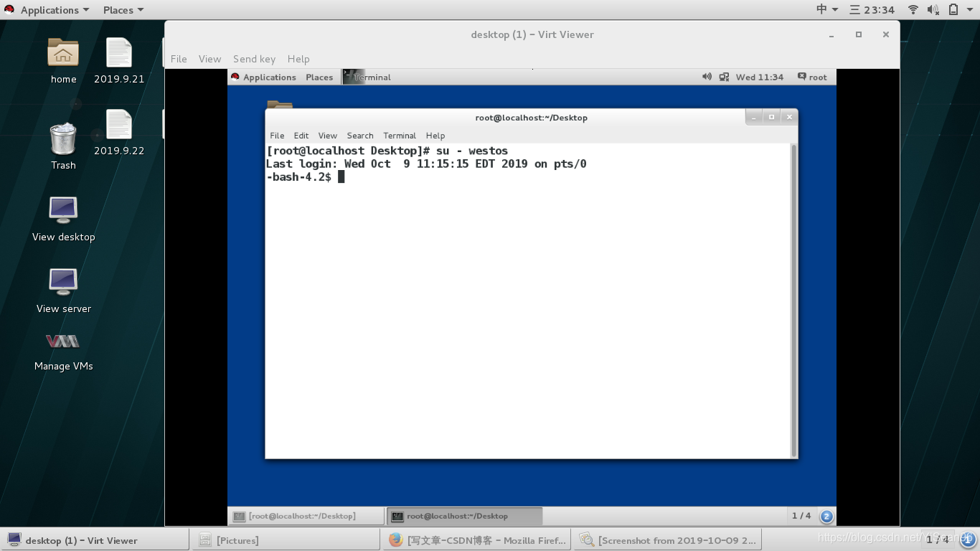This screenshot has height=551, width=980.
Task: Open the terminal Search menu
Action: [360, 136]
